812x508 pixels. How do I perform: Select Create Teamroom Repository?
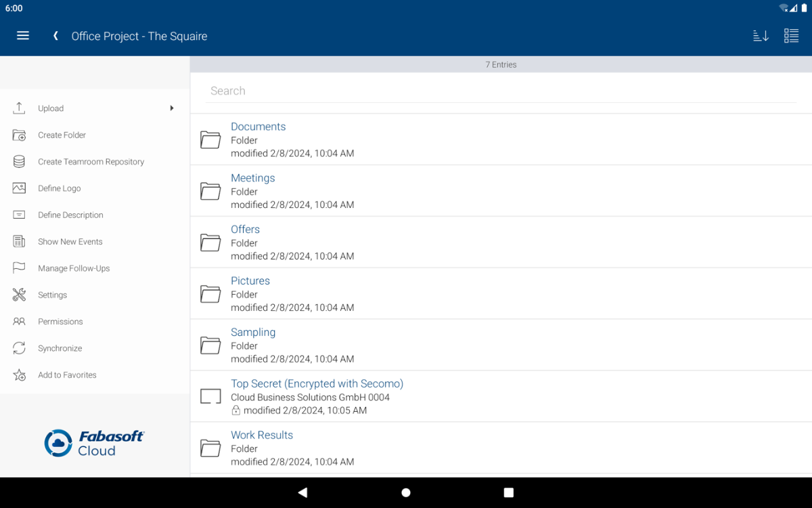point(95,162)
